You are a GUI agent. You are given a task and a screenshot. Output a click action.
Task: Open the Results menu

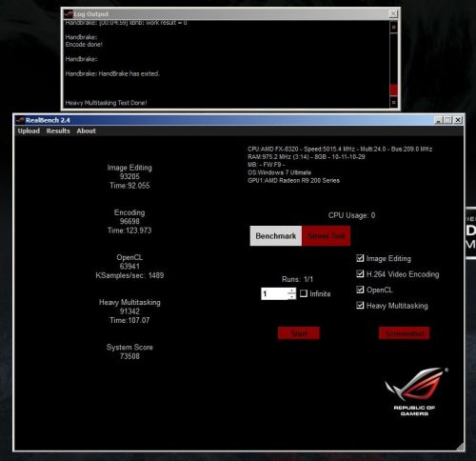58,130
